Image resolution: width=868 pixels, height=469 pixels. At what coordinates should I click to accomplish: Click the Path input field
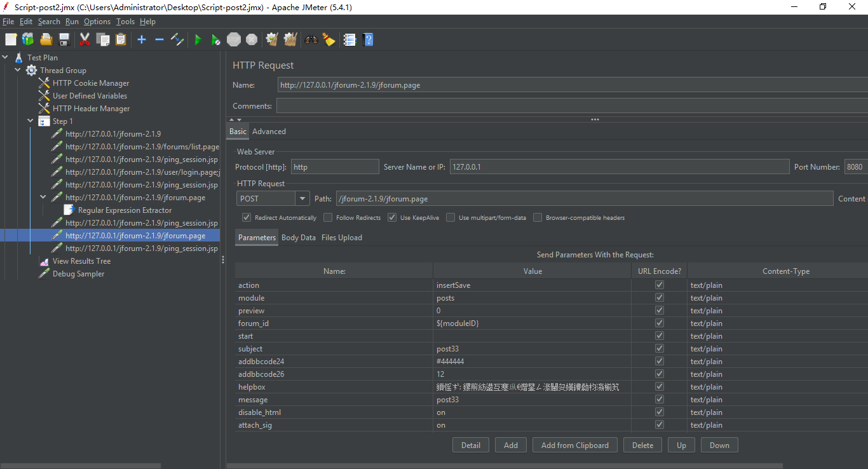pyautogui.click(x=584, y=199)
